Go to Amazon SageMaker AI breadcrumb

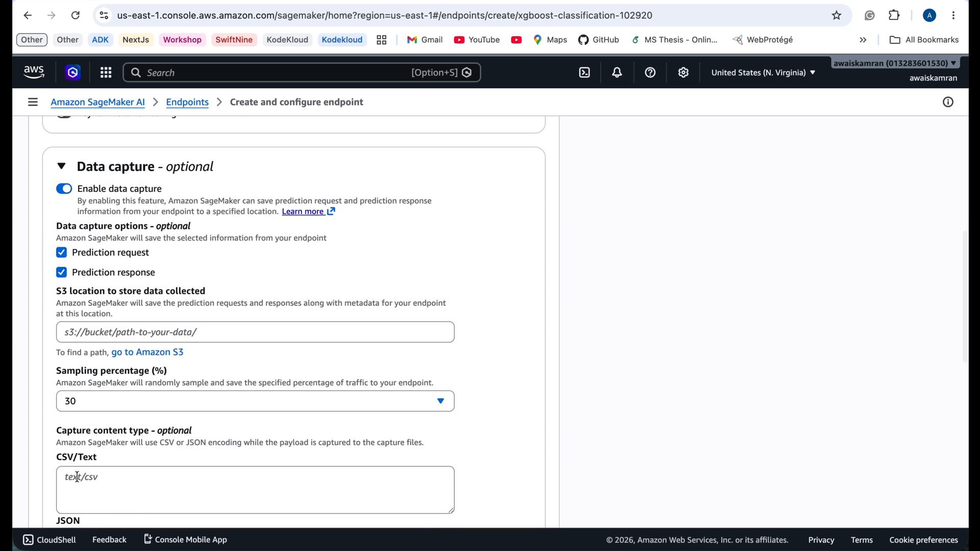click(98, 102)
